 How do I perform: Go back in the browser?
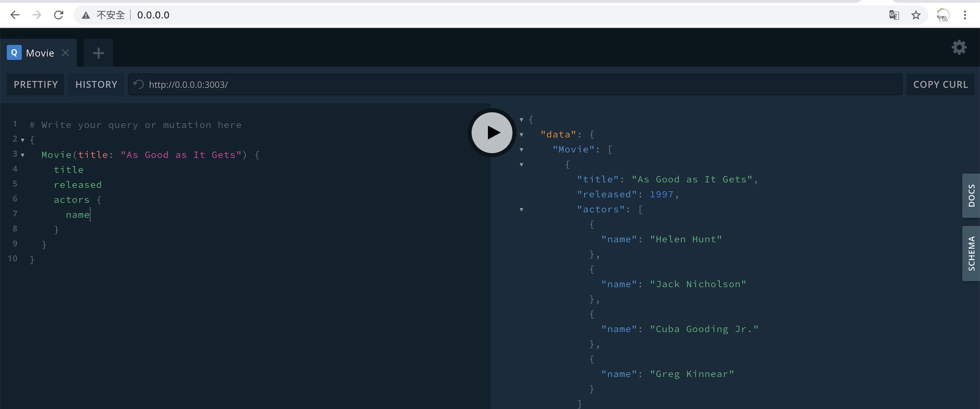coord(15,15)
